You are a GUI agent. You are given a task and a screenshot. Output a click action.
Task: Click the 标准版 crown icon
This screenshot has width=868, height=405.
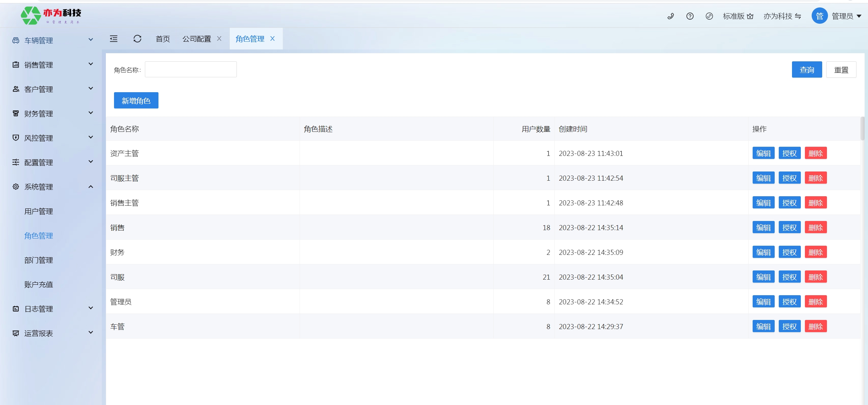(x=750, y=16)
